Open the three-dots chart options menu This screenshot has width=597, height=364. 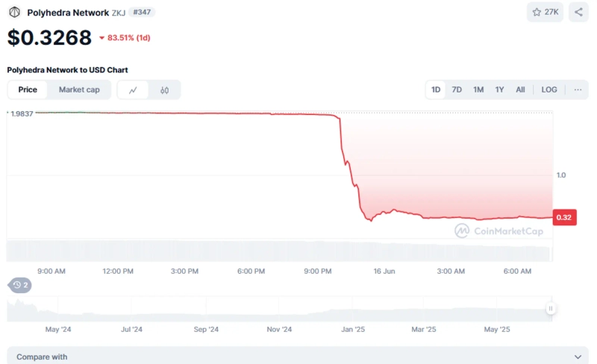point(578,90)
